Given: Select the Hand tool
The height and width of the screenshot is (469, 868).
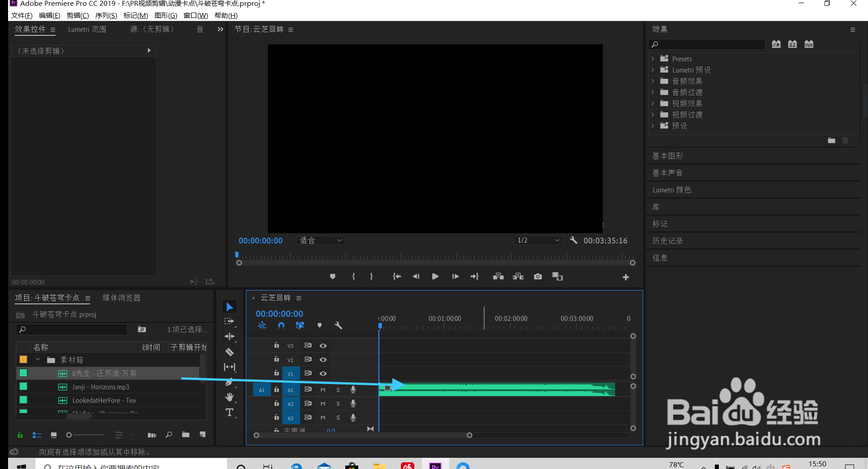Looking at the screenshot, I should pos(229,397).
